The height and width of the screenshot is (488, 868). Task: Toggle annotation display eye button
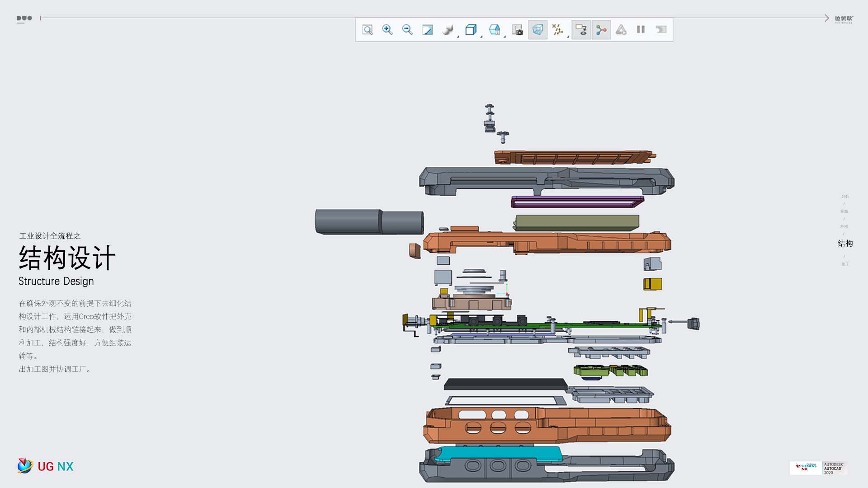click(x=581, y=30)
